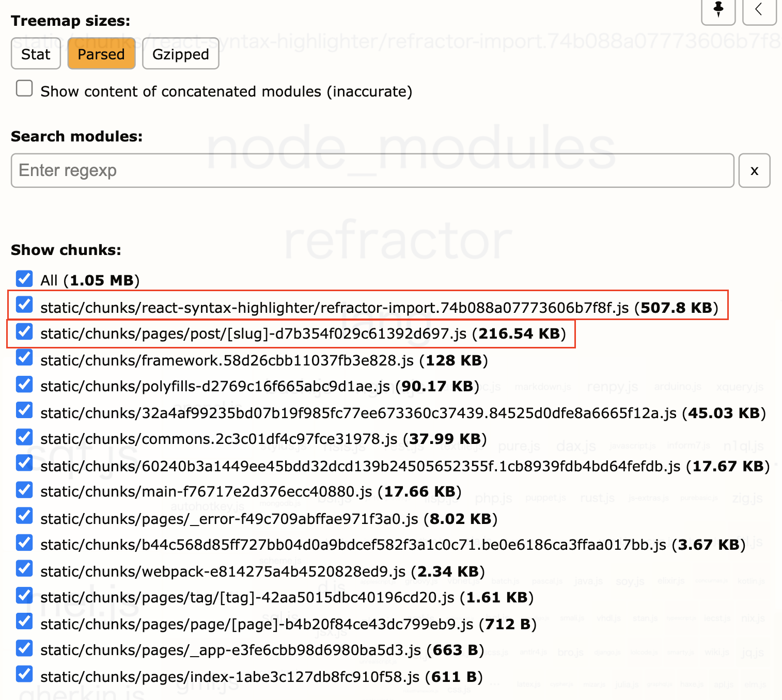Click the main-f76717e2d376ecc40880.js label
Viewport: 782px width, 700px height.
tap(251, 492)
